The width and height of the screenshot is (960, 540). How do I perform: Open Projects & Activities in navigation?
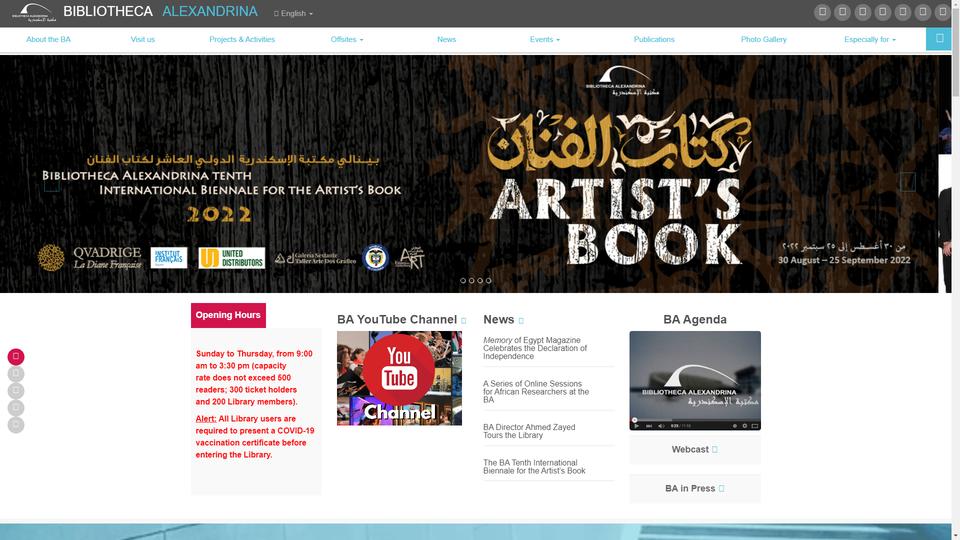(x=242, y=39)
